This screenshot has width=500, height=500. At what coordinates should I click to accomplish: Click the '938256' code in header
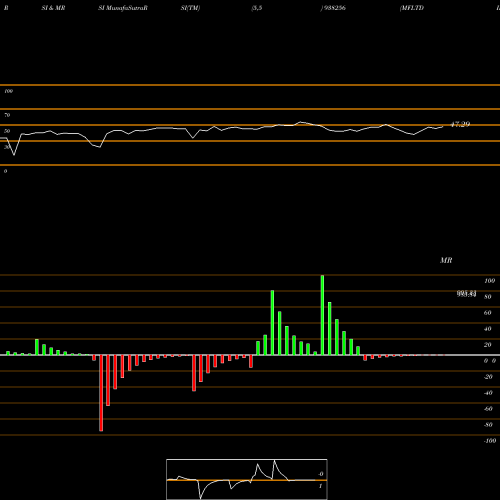(334, 8)
